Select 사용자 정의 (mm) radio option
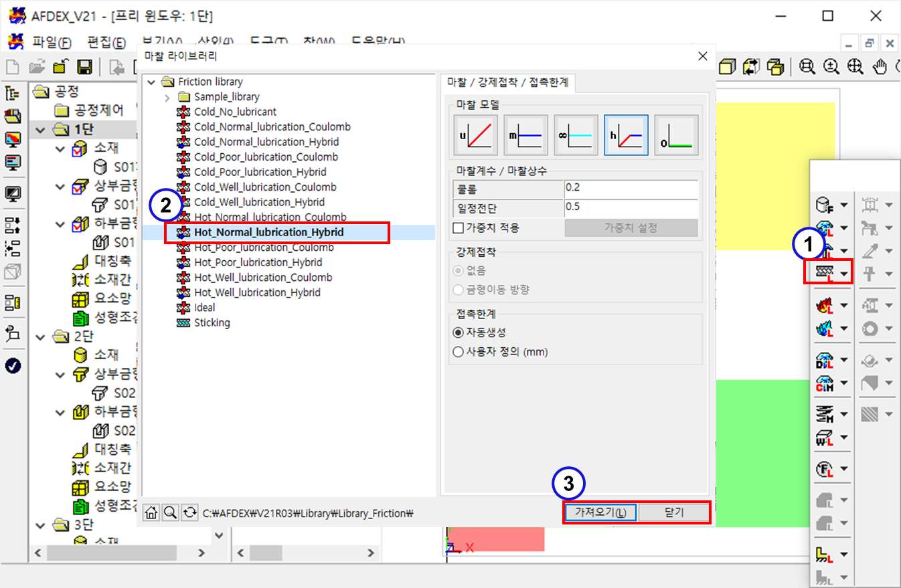 point(459,352)
